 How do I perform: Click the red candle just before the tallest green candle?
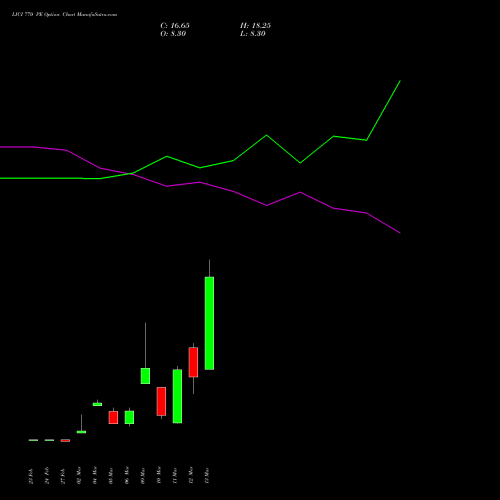coord(193,362)
